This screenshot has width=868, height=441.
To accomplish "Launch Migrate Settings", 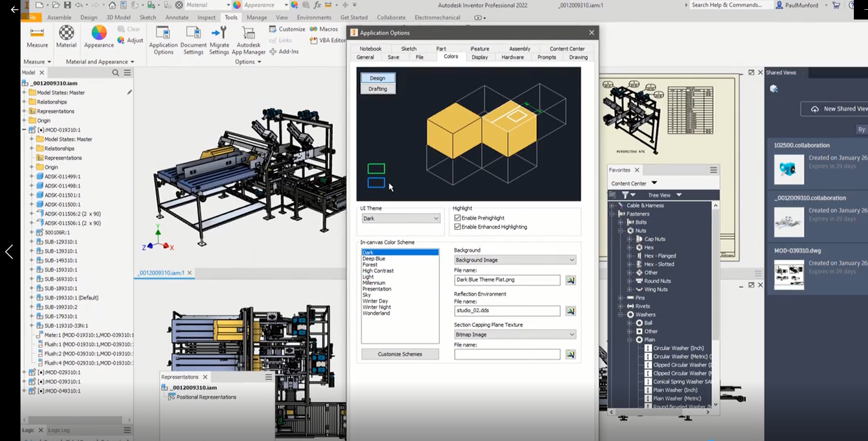I will tap(219, 40).
